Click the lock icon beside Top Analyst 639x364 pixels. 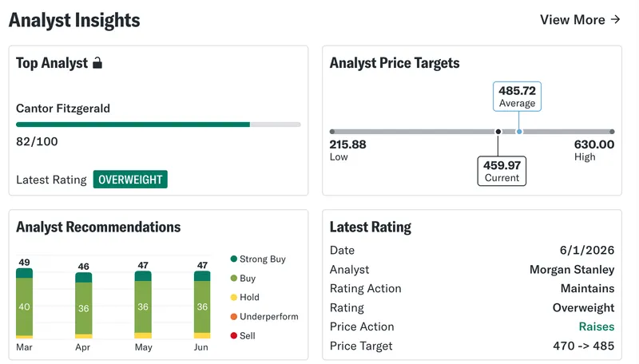[97, 63]
